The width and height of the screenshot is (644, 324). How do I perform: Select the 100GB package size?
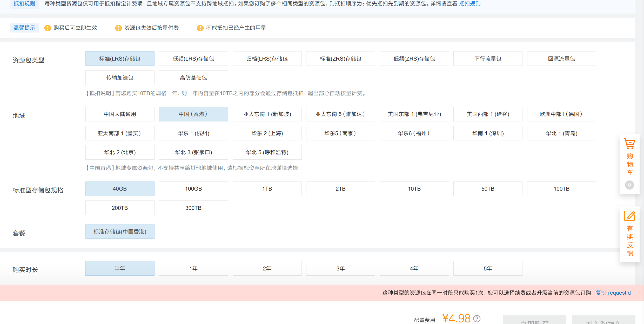[x=193, y=189]
